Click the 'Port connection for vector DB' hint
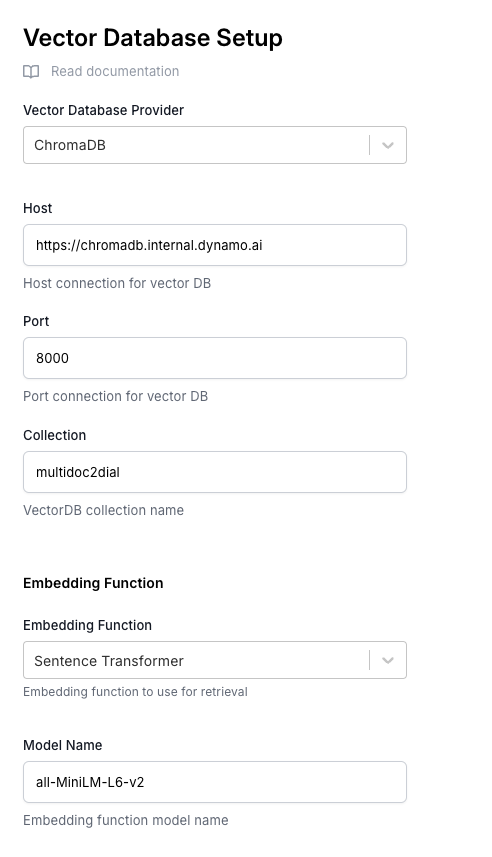The height and width of the screenshot is (857, 492). pyautogui.click(x=115, y=396)
